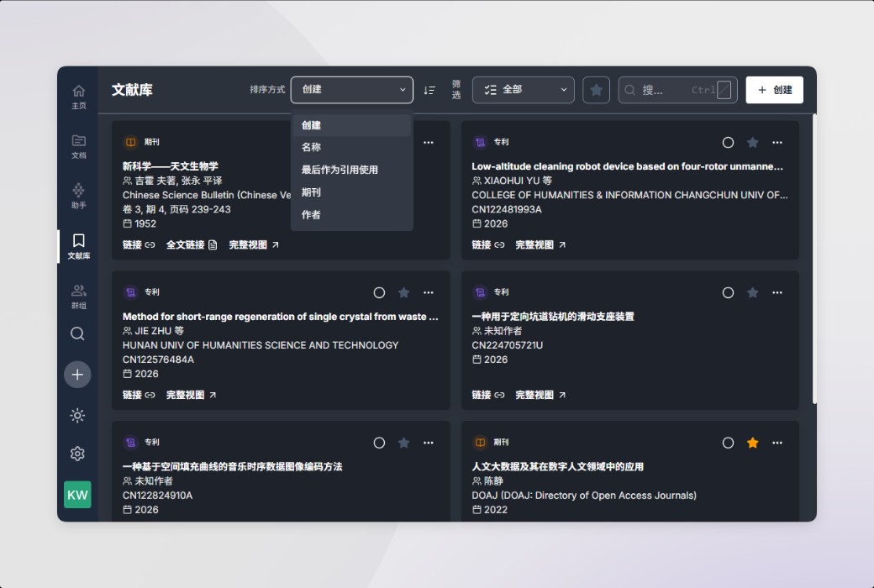This screenshot has width=874, height=588.
Task: Star the Method for short-range regeneration card
Action: [x=403, y=292]
